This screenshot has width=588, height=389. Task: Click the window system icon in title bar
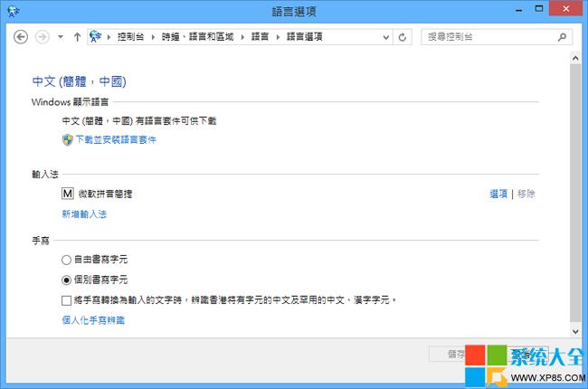(x=14, y=11)
